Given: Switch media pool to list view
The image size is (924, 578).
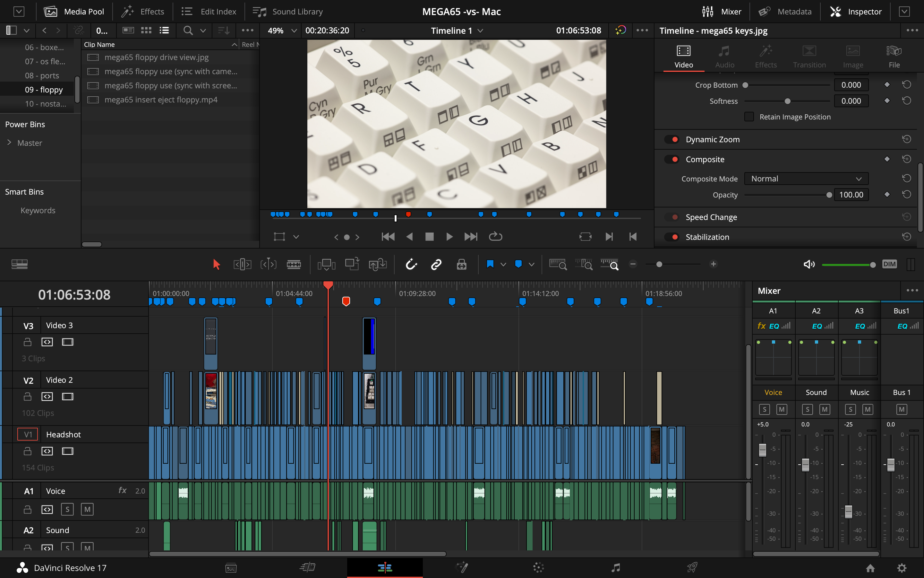Looking at the screenshot, I should [164, 30].
